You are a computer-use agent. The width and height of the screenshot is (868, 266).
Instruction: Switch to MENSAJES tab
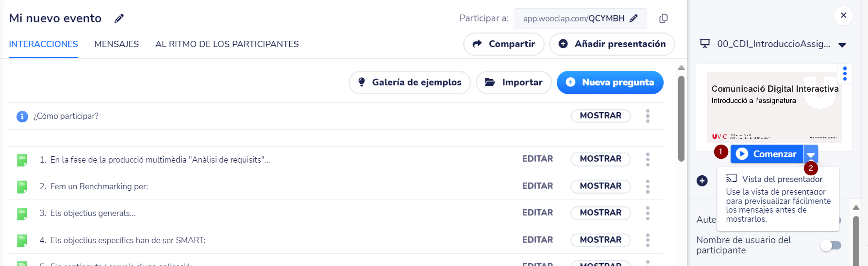117,44
